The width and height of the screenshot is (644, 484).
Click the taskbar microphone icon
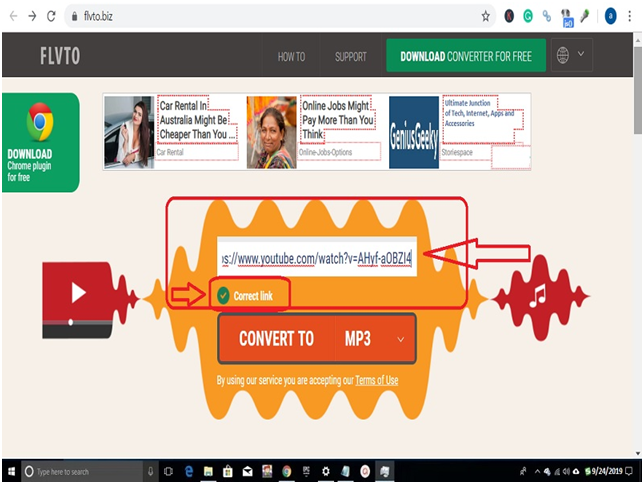point(151,471)
